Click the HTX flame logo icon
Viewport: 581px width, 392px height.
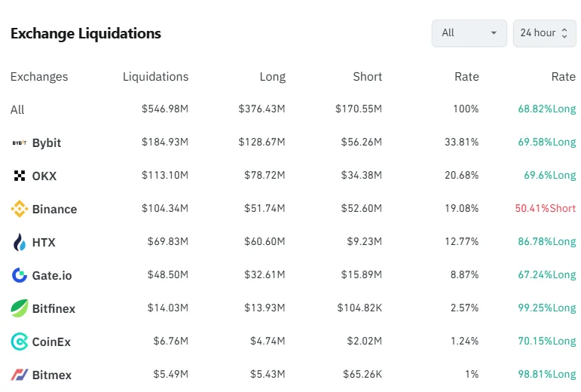(x=20, y=243)
